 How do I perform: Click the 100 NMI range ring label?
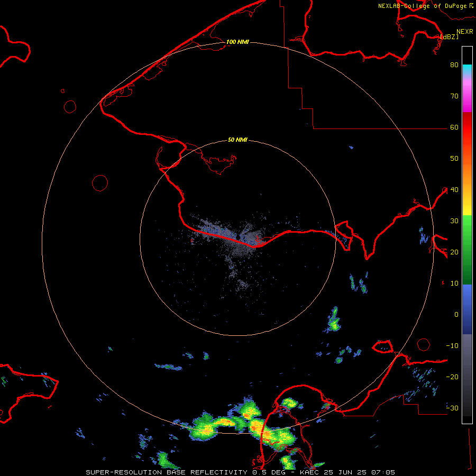(237, 42)
